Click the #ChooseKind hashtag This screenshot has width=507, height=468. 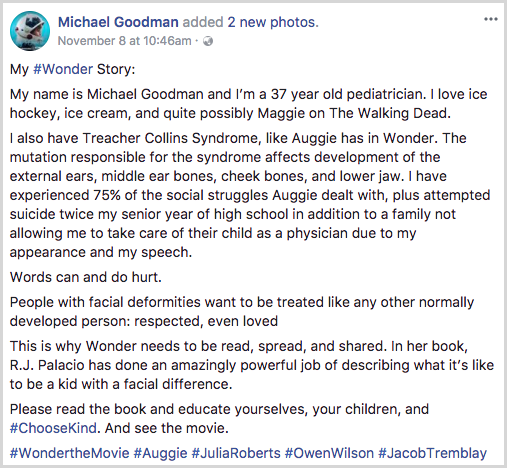[53, 428]
